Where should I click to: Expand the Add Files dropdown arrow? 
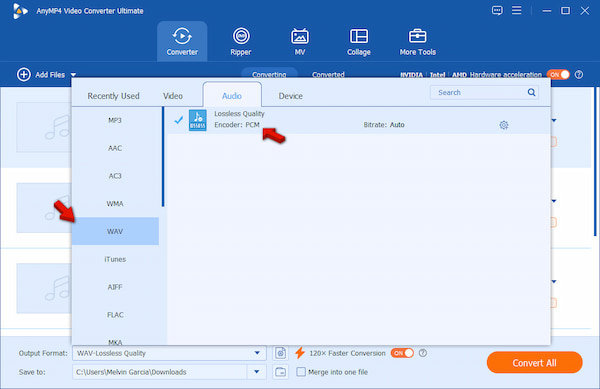[73, 75]
